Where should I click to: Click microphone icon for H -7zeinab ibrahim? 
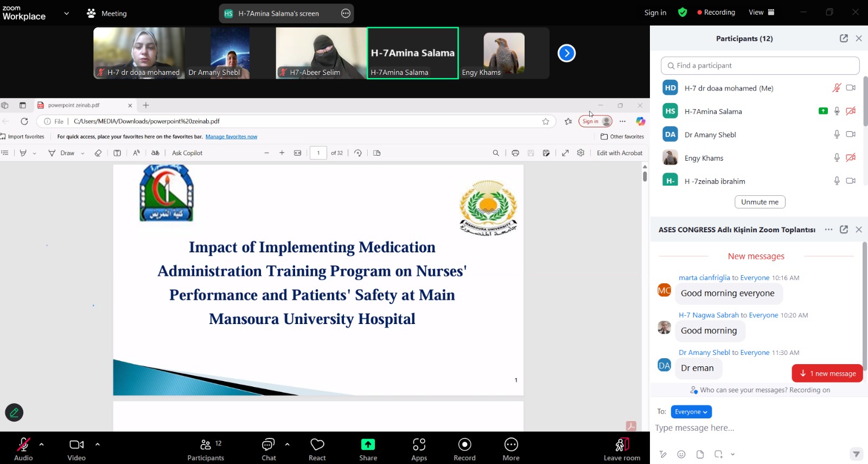[837, 181]
